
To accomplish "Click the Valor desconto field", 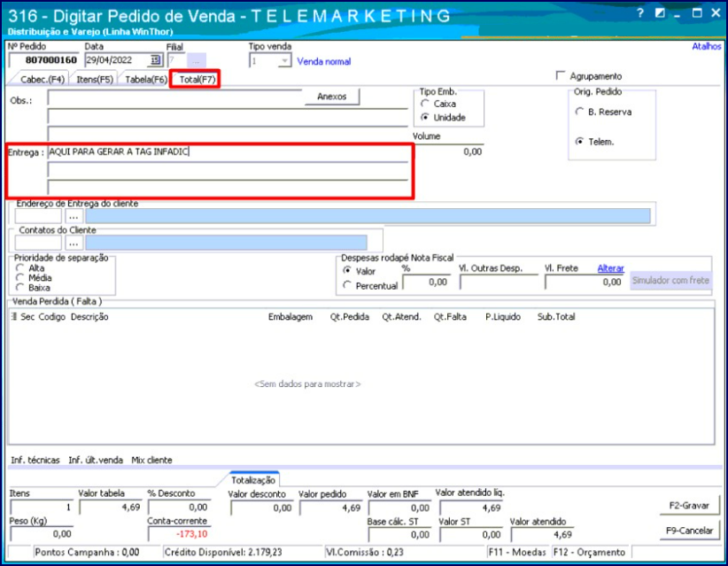I will coord(262,508).
